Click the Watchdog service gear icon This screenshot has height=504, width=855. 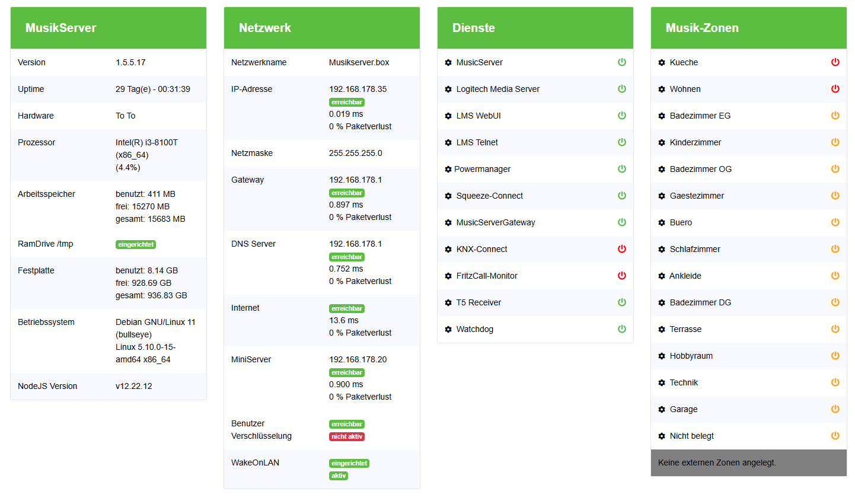(x=448, y=329)
